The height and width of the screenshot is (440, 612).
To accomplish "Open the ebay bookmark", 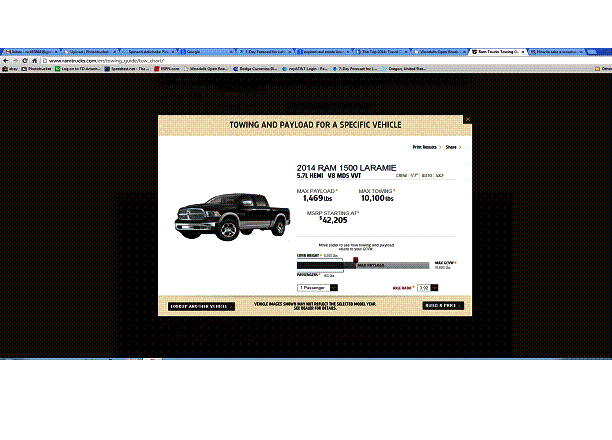I will point(10,69).
